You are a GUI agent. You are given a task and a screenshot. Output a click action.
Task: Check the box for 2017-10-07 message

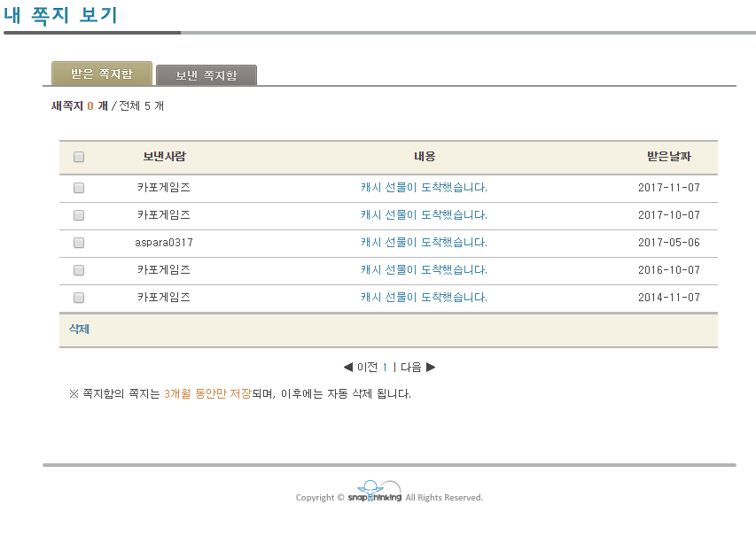pyautogui.click(x=79, y=215)
